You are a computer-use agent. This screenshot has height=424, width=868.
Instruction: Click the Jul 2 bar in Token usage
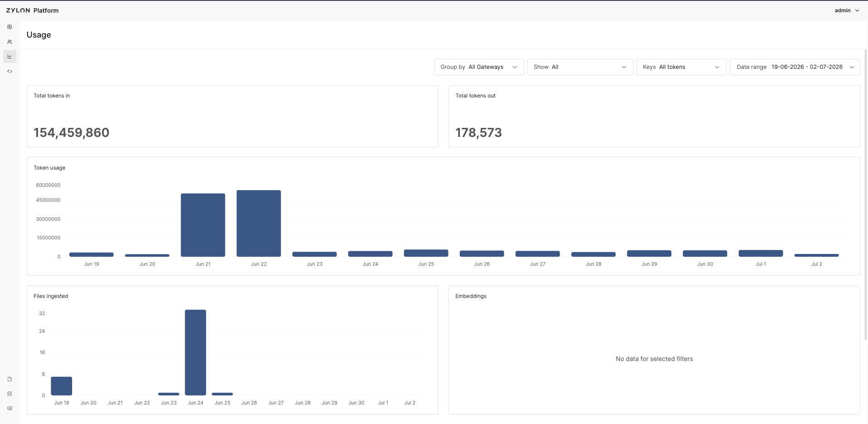816,255
